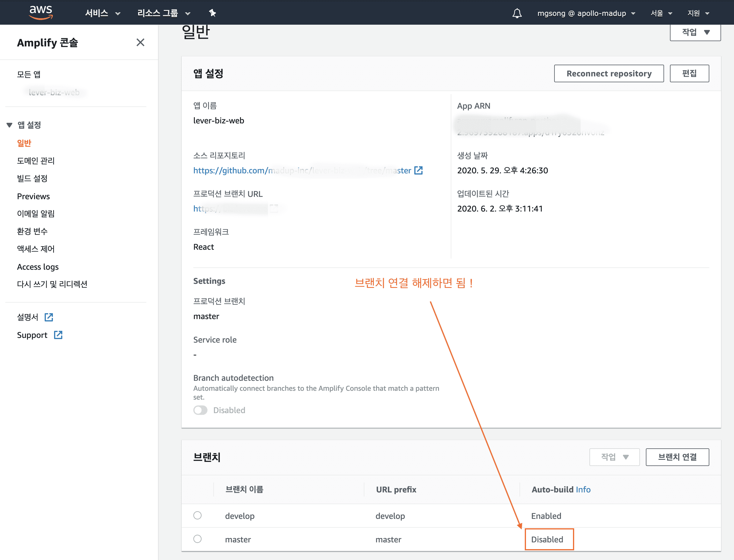This screenshot has height=560, width=734.
Task: Select the develop branch radio button
Action: 197,515
